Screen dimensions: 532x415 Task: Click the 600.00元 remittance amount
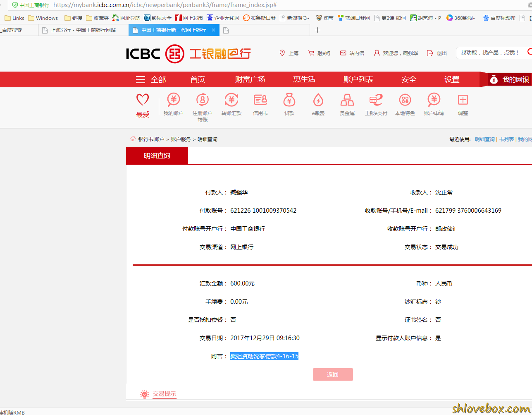tap(242, 283)
